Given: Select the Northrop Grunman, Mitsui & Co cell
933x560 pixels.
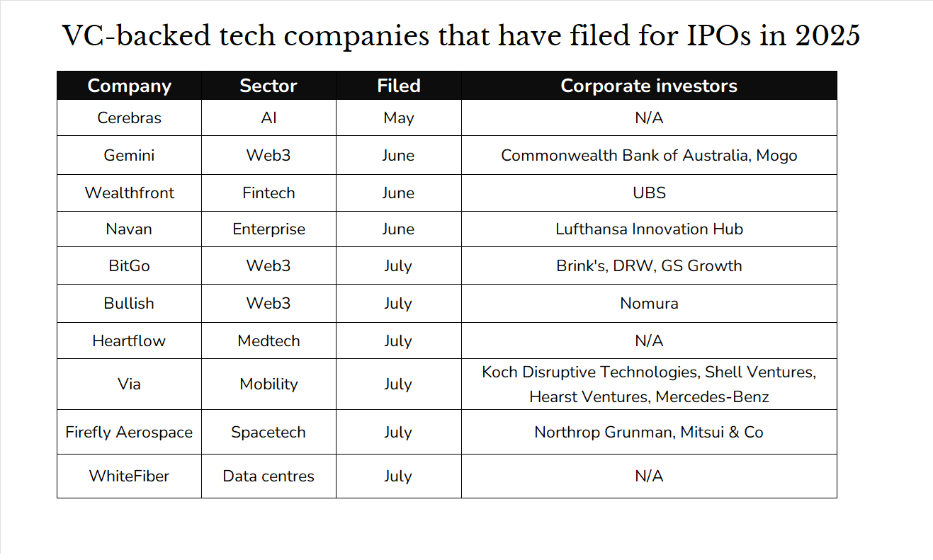Looking at the screenshot, I should click(x=649, y=432).
